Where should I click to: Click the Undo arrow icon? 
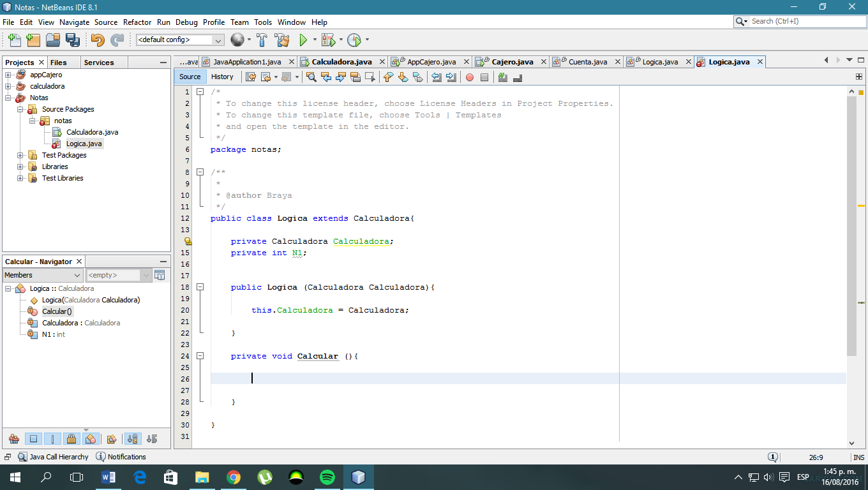[97, 40]
